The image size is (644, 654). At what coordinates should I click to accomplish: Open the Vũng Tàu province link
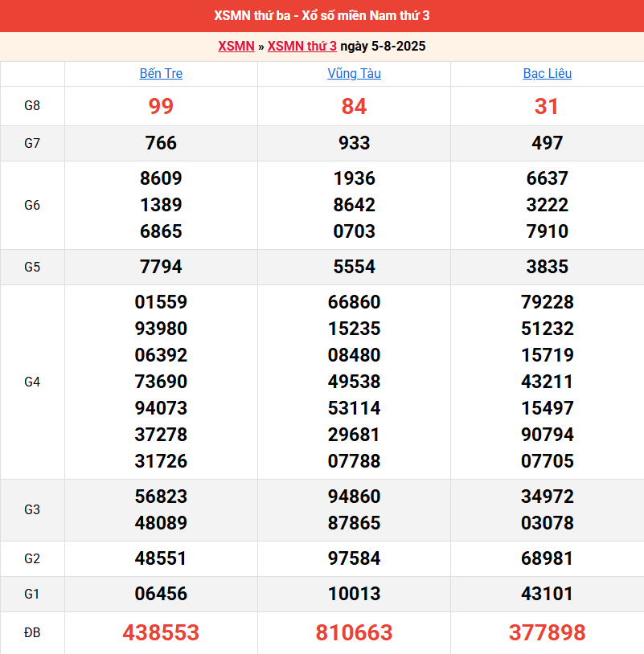click(354, 73)
